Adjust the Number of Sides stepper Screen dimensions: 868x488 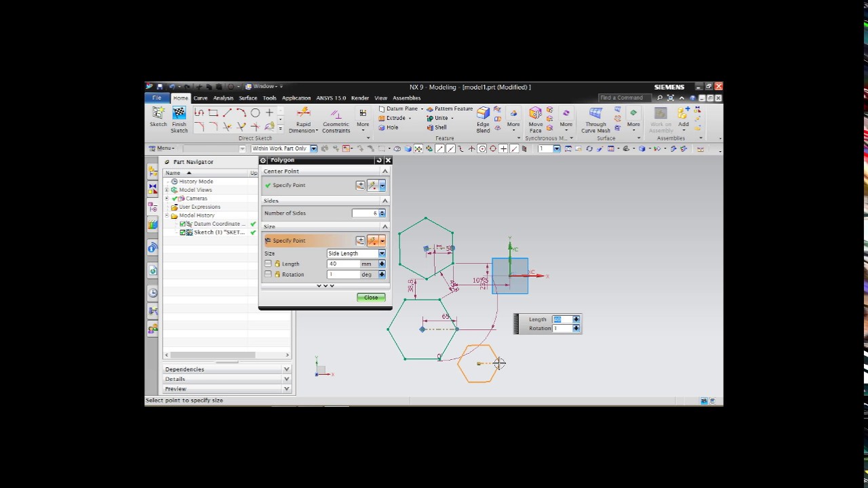pos(382,213)
